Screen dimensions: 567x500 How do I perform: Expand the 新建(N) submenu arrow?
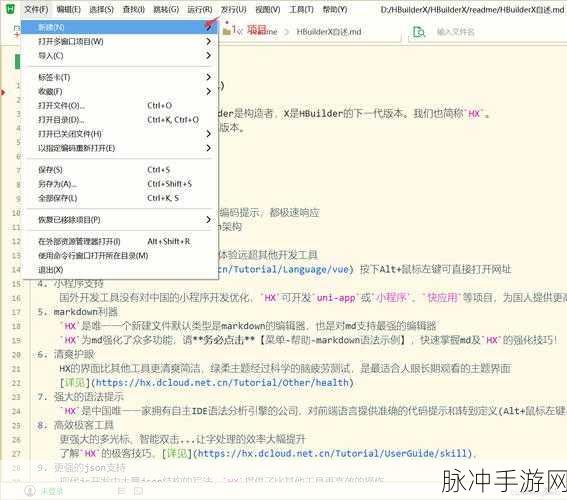(x=208, y=27)
